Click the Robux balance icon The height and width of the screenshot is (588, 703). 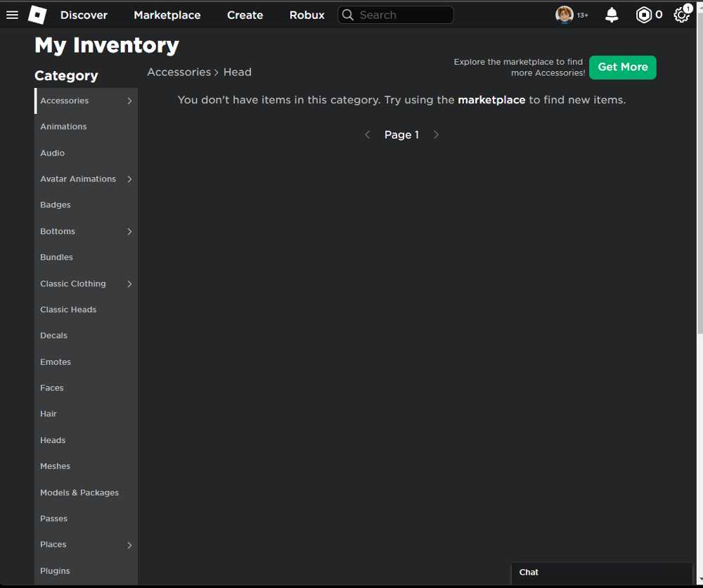pos(644,15)
